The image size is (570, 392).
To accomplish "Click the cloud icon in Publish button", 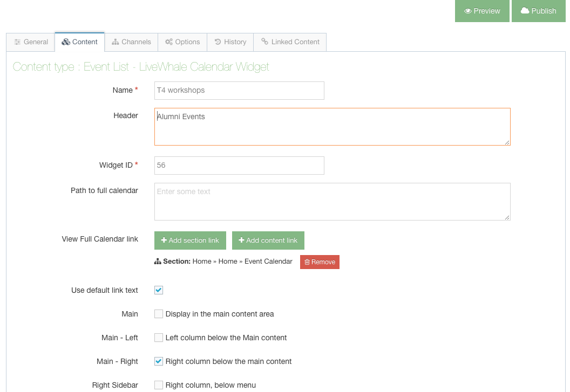I will 525,11.
